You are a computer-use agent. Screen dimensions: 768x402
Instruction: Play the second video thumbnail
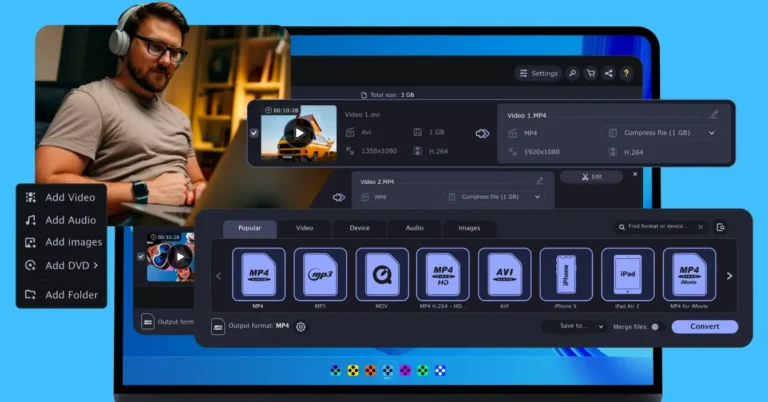(180, 257)
